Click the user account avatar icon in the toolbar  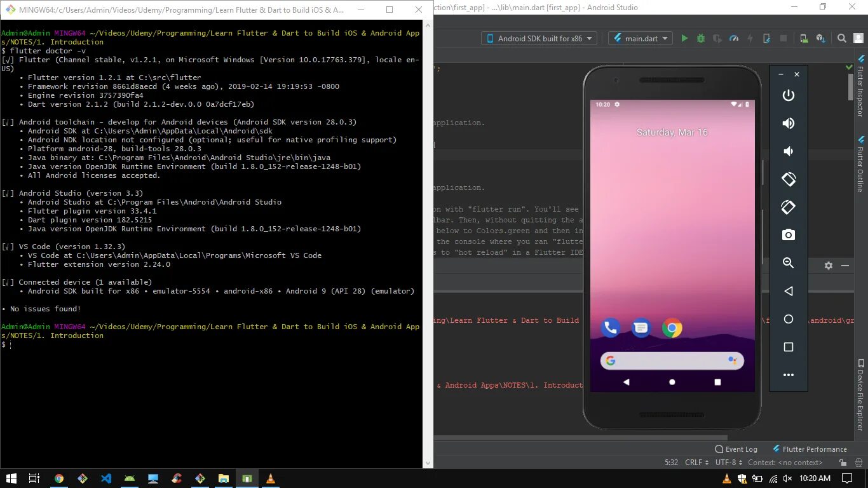point(858,38)
